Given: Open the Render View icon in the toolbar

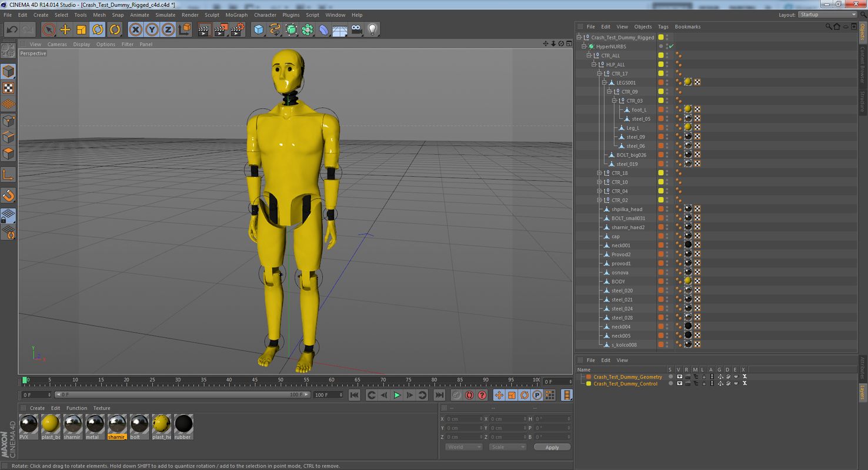Looking at the screenshot, I should click(x=203, y=29).
